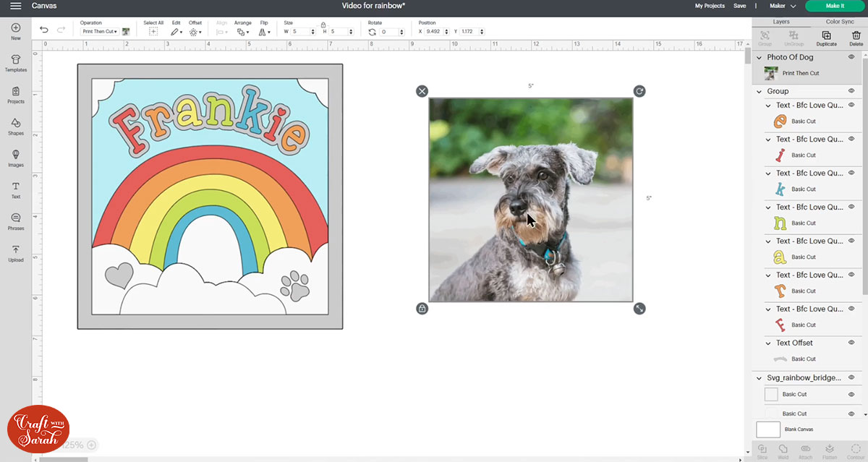Add text with the Text tool
The image size is (868, 462).
[x=15, y=190]
